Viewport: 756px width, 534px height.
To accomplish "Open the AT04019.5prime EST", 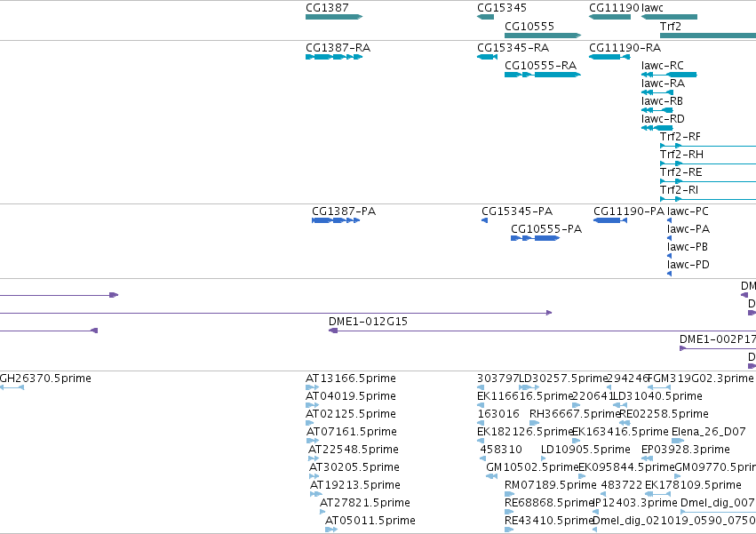I will click(313, 405).
